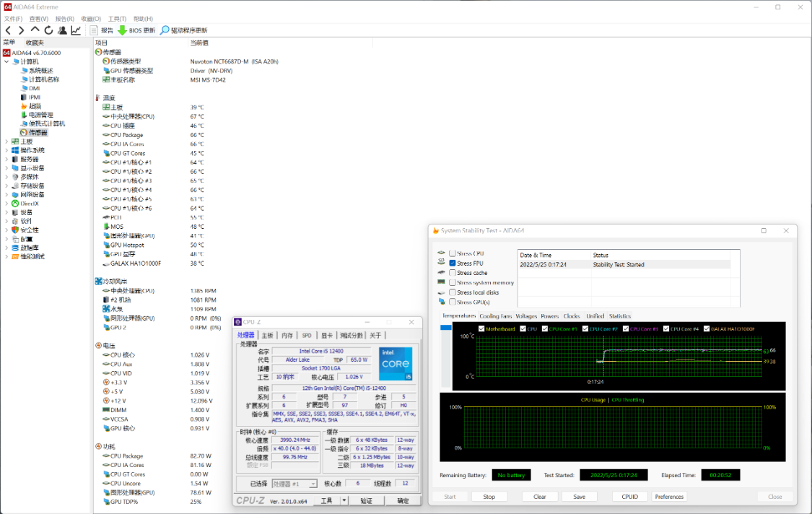Open the 工具(T) menu

pyautogui.click(x=116, y=19)
